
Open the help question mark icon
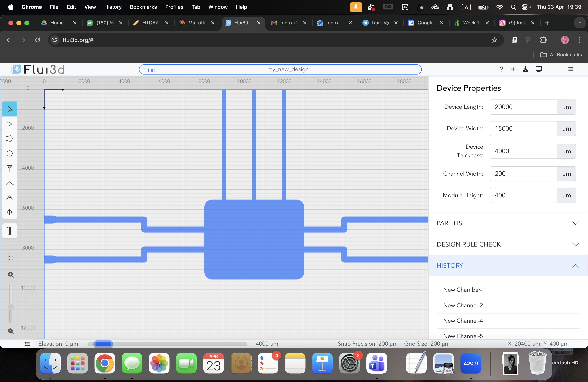coord(502,69)
